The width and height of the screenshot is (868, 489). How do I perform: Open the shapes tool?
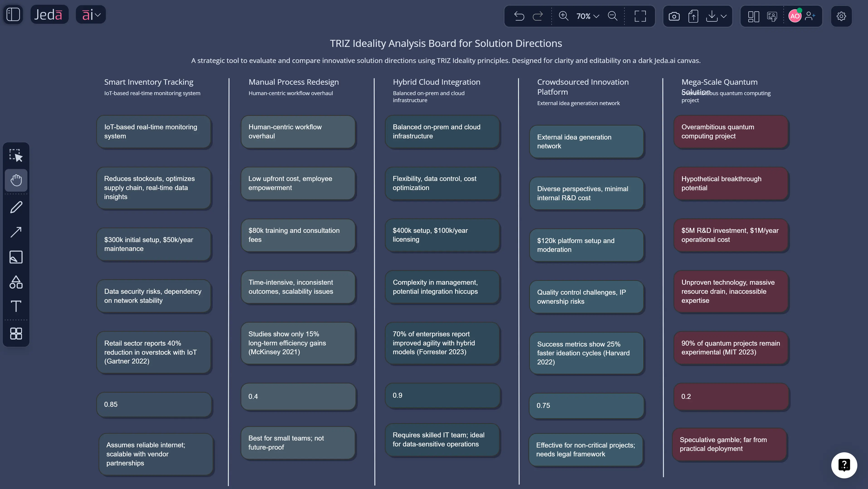coord(16,282)
